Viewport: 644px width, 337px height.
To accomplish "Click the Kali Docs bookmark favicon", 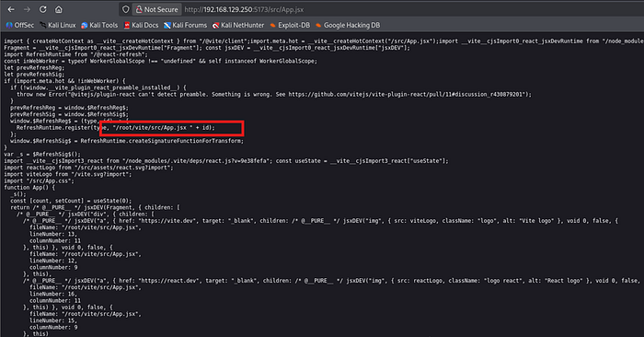I will (x=127, y=26).
